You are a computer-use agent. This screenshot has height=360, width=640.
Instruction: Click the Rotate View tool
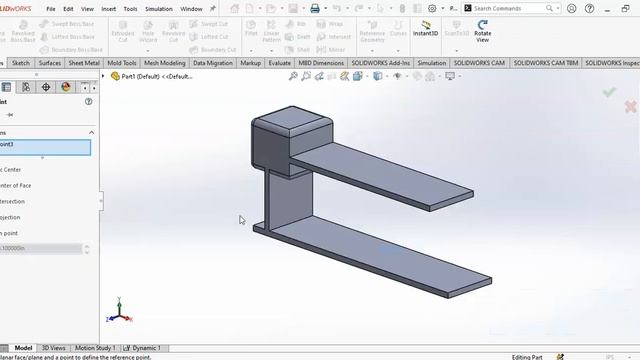tap(482, 31)
